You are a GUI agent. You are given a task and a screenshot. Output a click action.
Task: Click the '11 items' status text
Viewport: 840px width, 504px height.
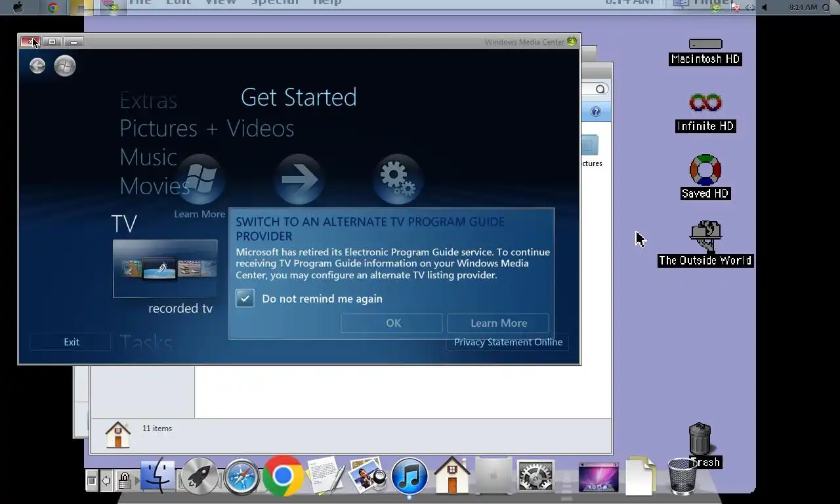click(x=157, y=429)
